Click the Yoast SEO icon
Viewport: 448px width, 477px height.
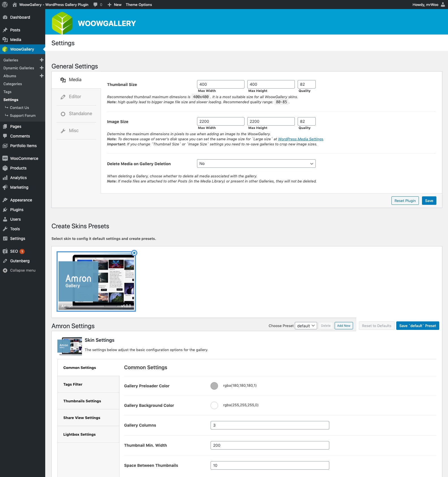click(5, 251)
